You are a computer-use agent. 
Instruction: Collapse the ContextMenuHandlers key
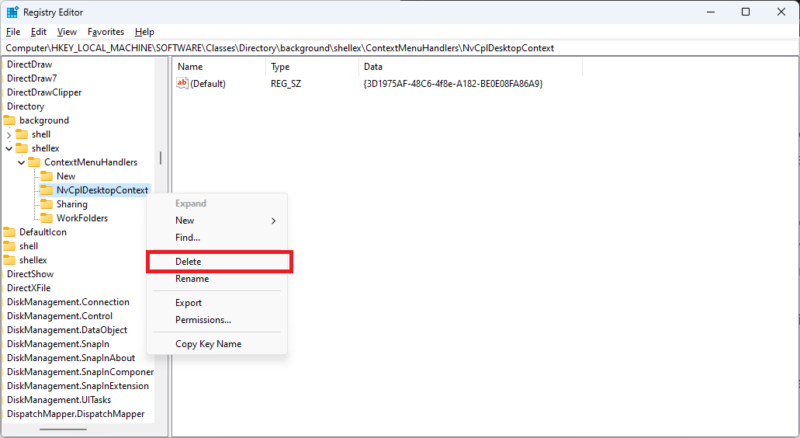point(21,162)
